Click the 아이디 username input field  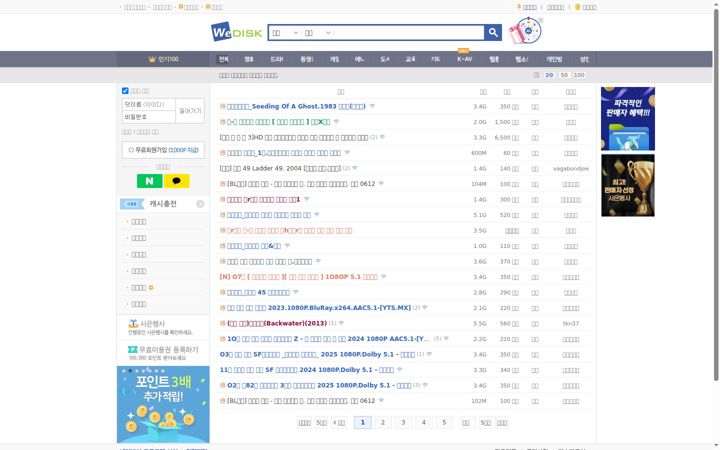(x=149, y=105)
